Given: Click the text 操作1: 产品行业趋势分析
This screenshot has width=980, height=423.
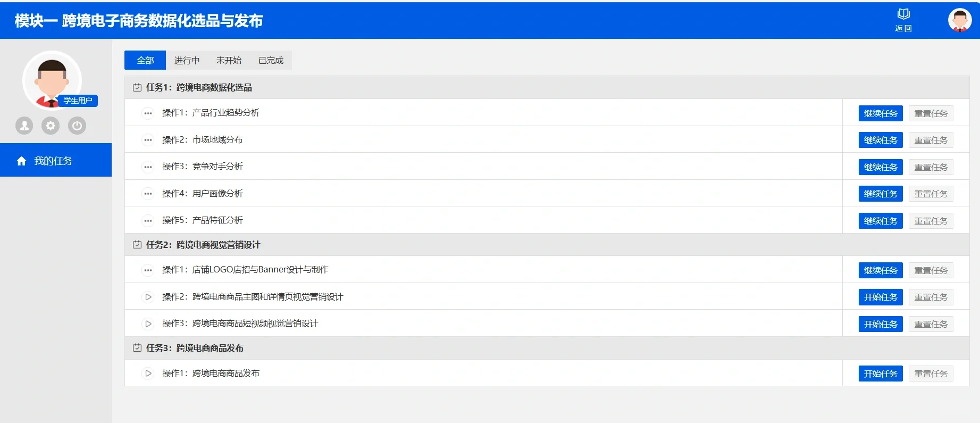Looking at the screenshot, I should pyautogui.click(x=211, y=113).
